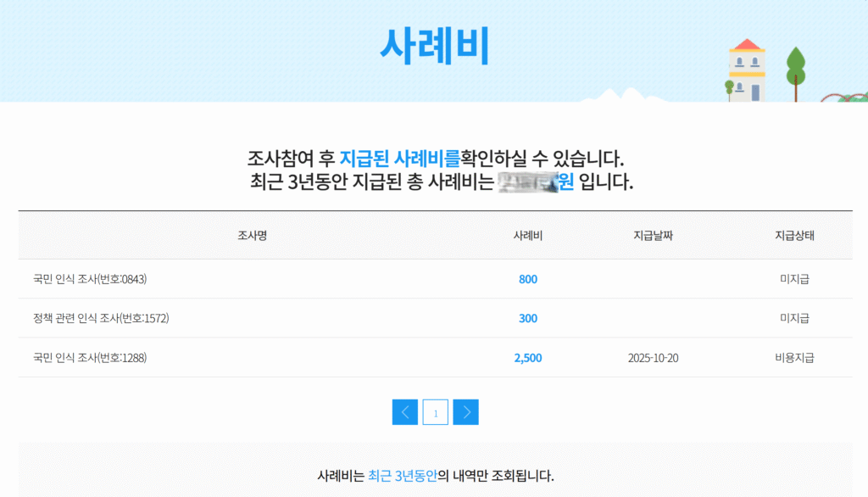The width and height of the screenshot is (868, 497).
Task: Click highlighted text 지급된 사례비를
Action: click(400, 159)
